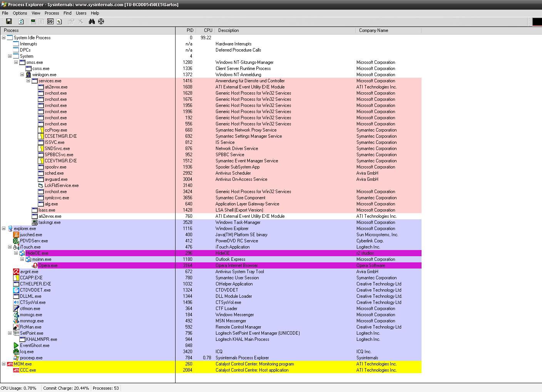Click the Kill Process X icon
This screenshot has height=392, width=542.
(x=81, y=22)
